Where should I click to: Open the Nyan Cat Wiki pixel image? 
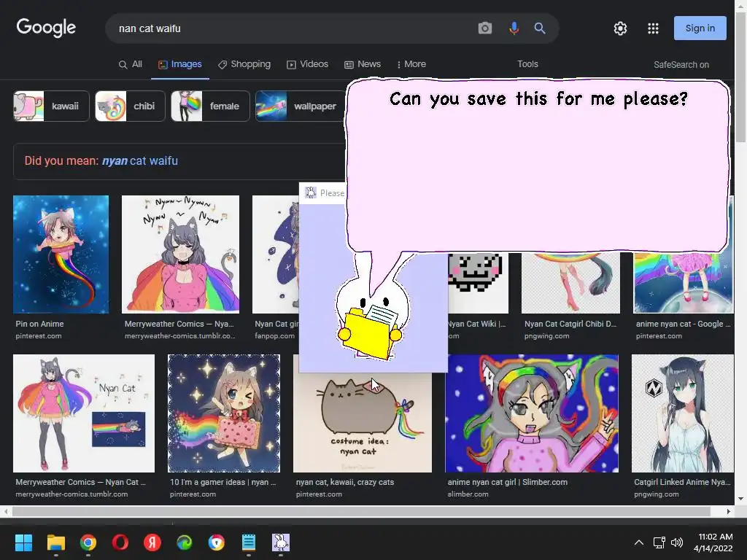tap(478, 283)
